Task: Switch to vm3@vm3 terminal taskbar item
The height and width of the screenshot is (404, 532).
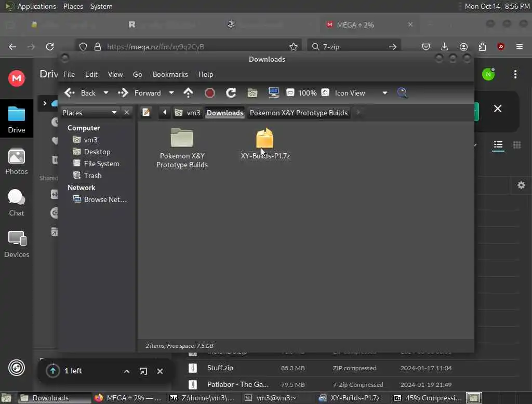Action: tap(275, 398)
